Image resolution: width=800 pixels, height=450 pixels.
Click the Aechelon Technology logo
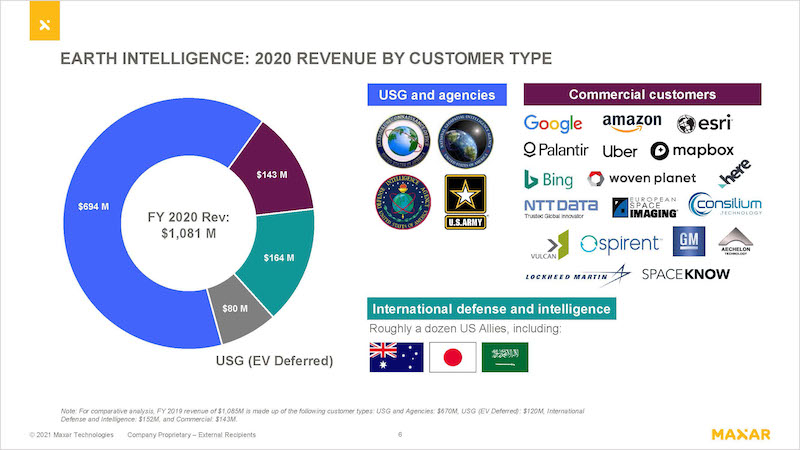[735, 241]
